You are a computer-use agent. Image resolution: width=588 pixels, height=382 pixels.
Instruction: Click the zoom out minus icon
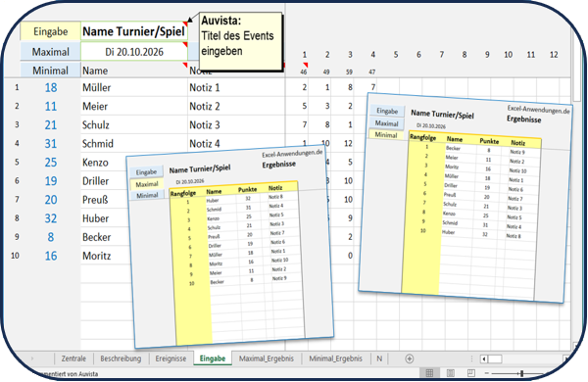point(487,373)
